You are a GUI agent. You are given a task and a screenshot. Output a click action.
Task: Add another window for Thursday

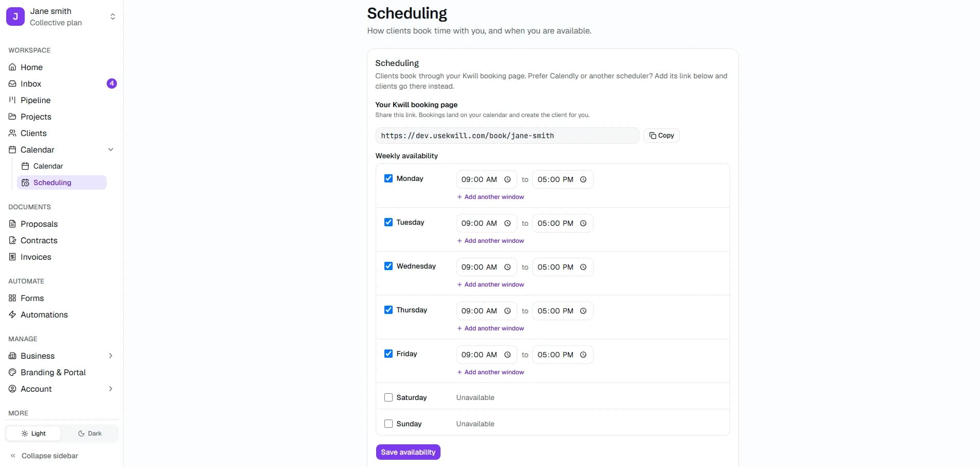tap(491, 328)
